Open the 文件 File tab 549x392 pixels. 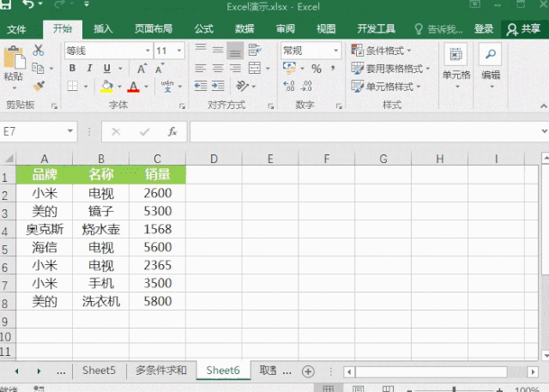(x=16, y=29)
